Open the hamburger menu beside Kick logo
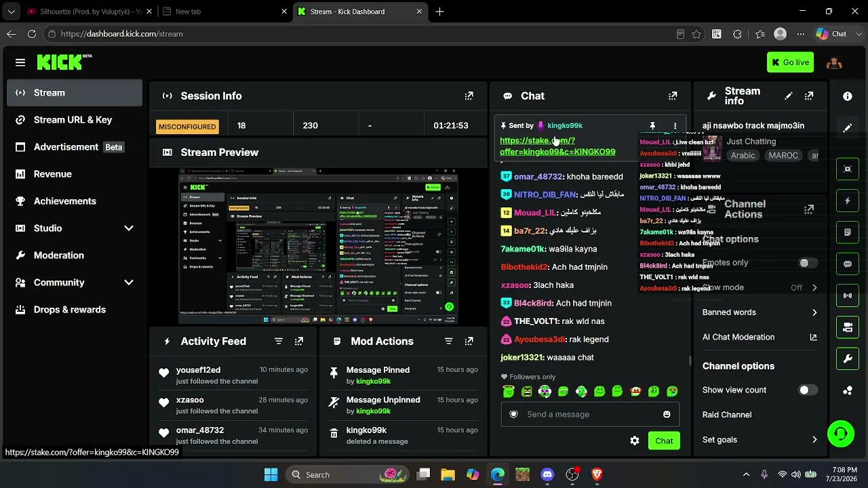 pos(20,62)
